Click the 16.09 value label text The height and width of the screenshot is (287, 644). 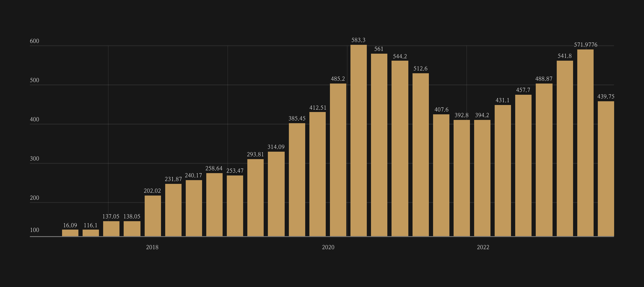coord(70,225)
